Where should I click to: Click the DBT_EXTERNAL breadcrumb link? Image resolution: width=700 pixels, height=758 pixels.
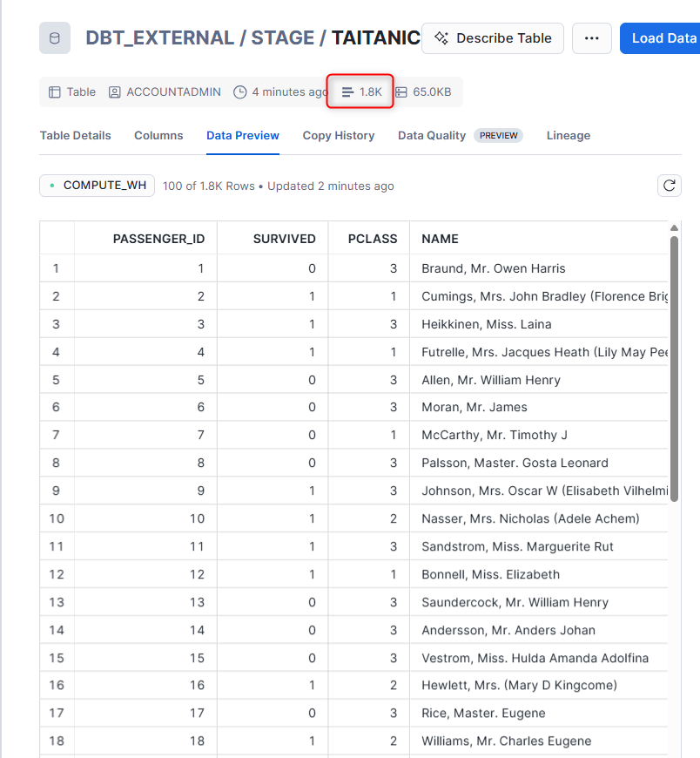(159, 38)
